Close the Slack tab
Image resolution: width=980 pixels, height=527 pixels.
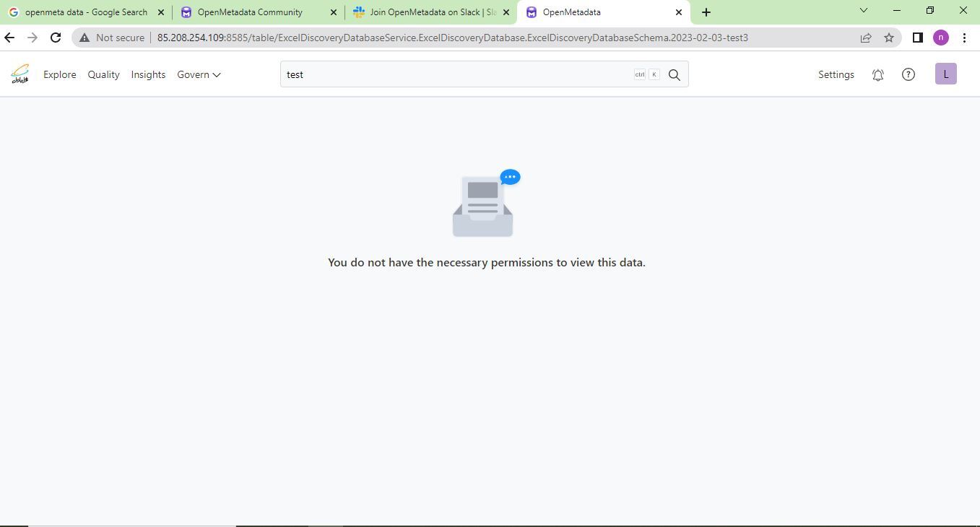506,12
